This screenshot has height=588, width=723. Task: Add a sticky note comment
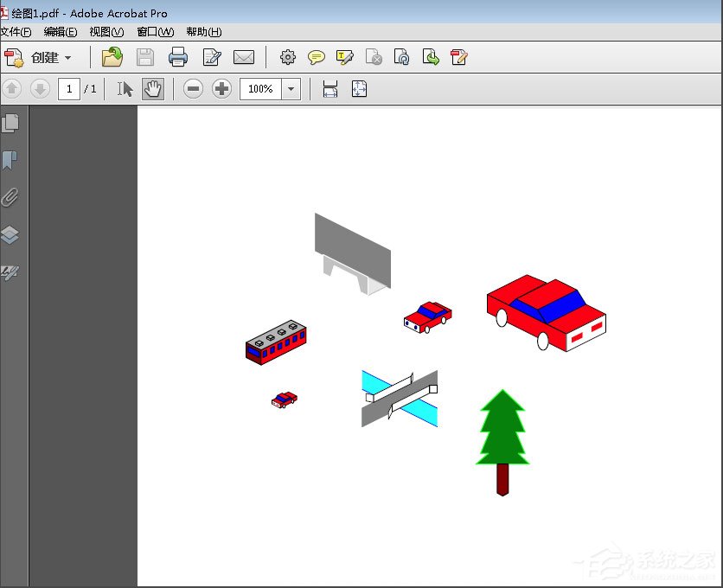[317, 58]
